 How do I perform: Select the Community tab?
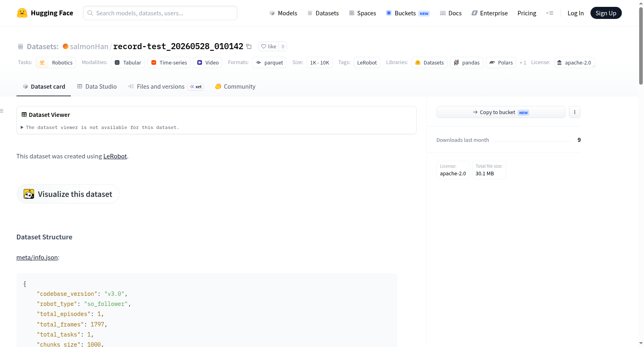pyautogui.click(x=235, y=86)
